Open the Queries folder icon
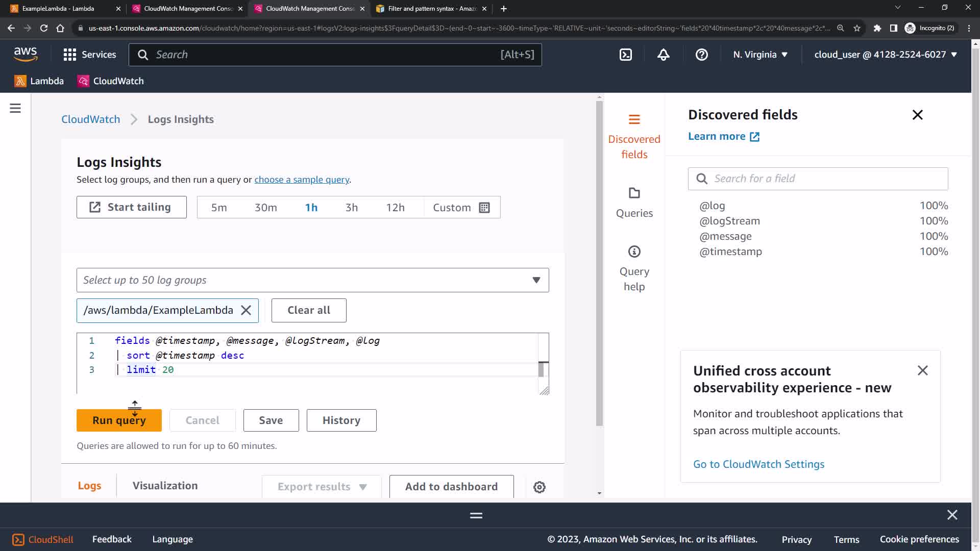Screen dimensions: 980x551 tap(634, 193)
